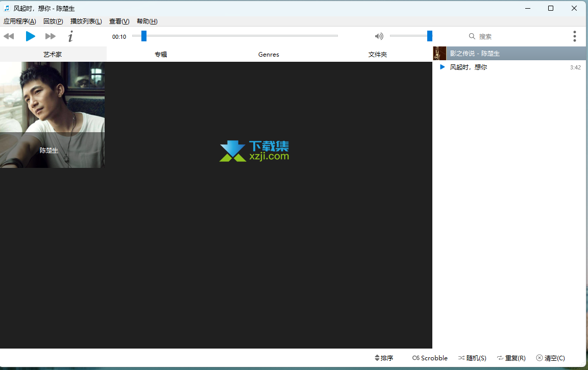Mute audio via the speaker icon
Viewport: 588px width, 370px height.
(379, 36)
